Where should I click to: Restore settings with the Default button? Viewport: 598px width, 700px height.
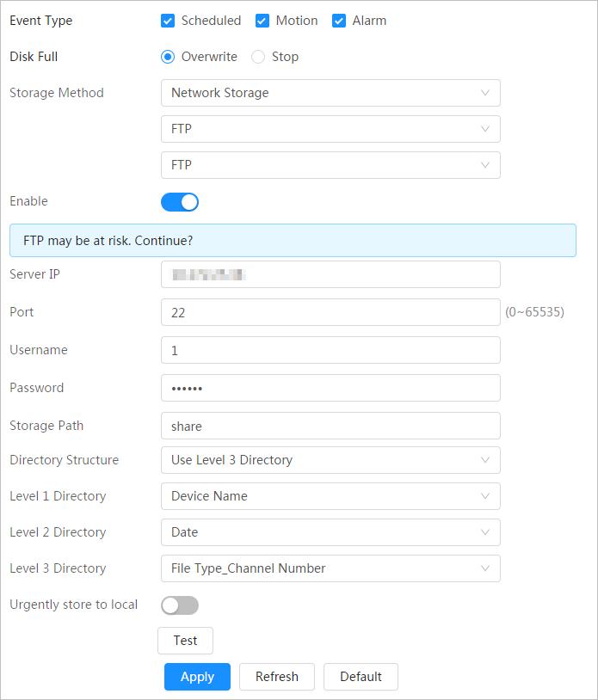(361, 677)
